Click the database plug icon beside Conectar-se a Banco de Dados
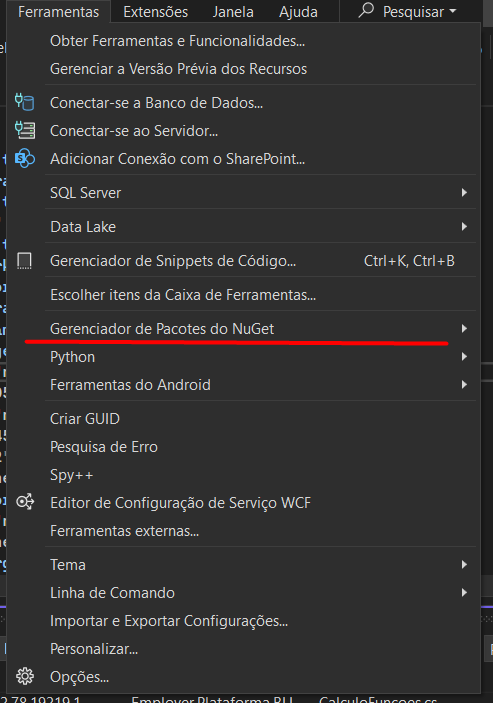This screenshot has height=703, width=493. 25,102
